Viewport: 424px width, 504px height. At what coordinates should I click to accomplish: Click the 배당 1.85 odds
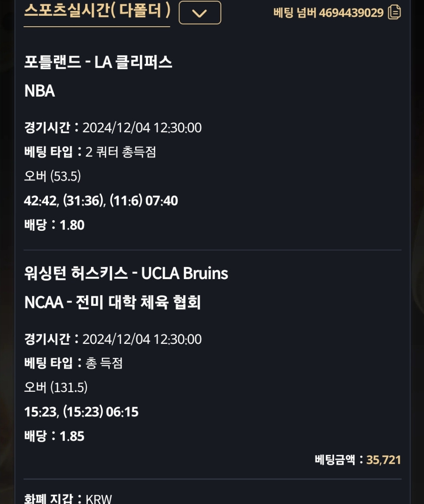tap(54, 436)
